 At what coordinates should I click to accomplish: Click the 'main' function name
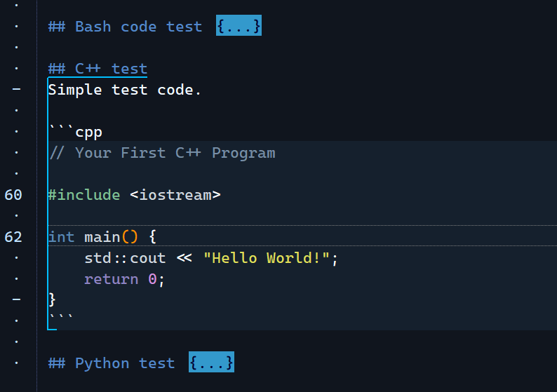click(x=102, y=237)
